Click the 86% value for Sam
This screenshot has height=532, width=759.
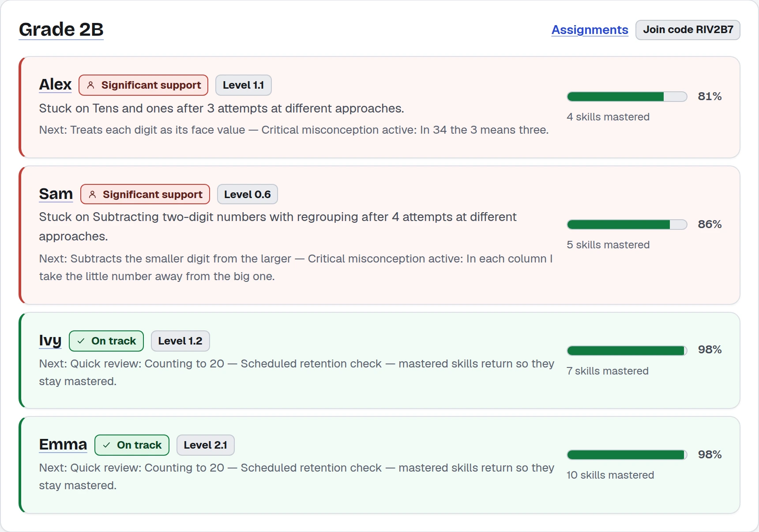[x=710, y=224]
